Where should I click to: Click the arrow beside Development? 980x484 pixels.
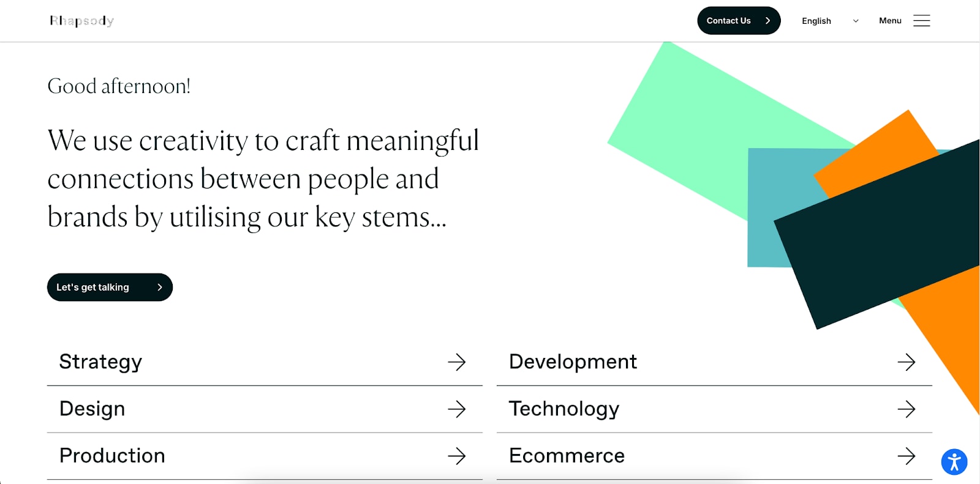906,362
